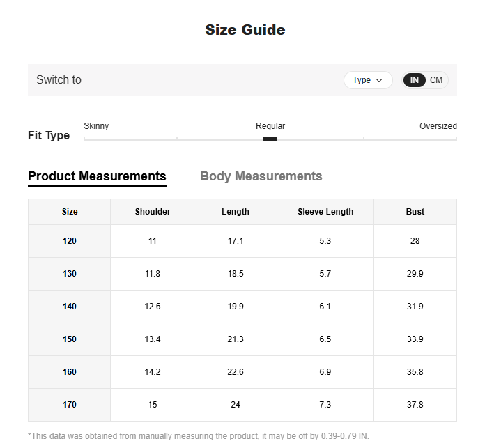Click the Size column header

coord(70,212)
